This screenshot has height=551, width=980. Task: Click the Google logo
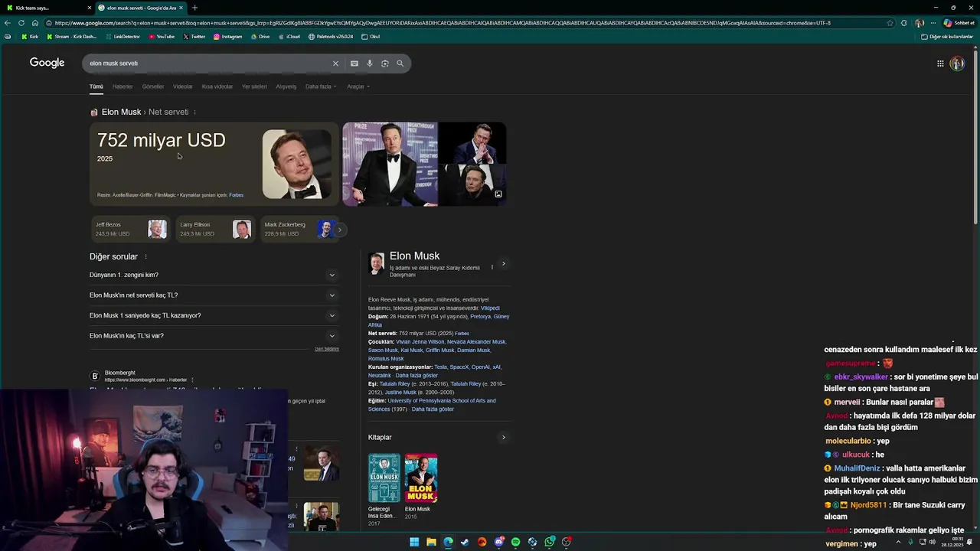pos(47,63)
